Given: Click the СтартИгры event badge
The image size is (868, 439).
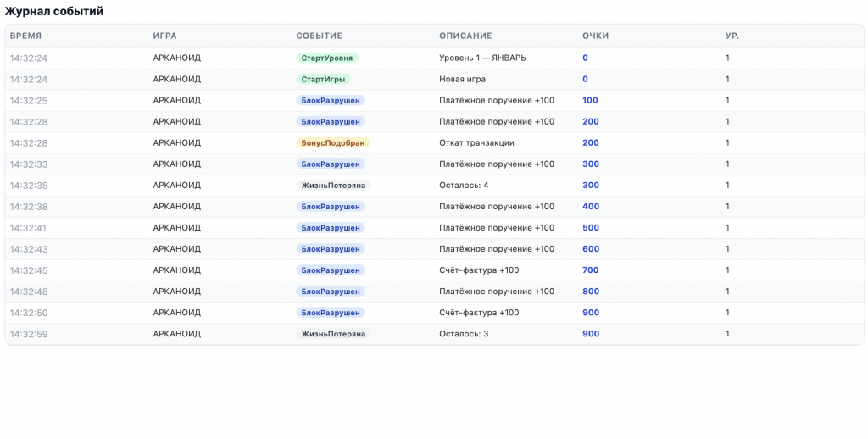Looking at the screenshot, I should pyautogui.click(x=323, y=79).
